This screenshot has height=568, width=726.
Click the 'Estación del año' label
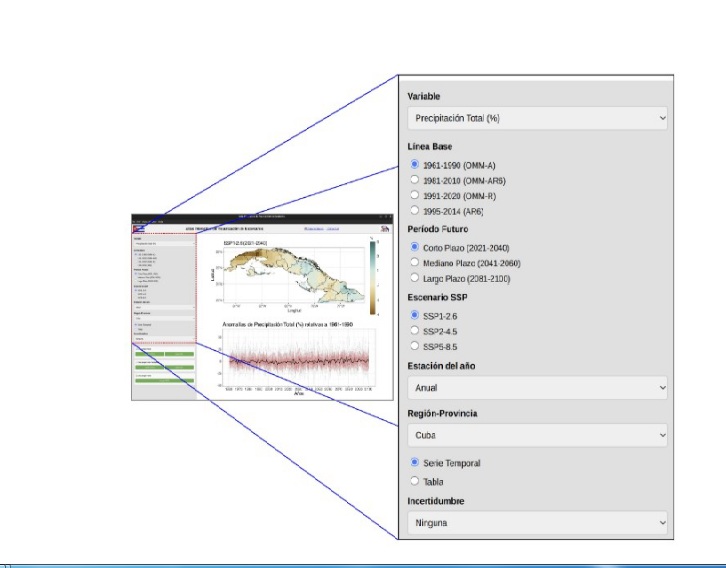(x=441, y=366)
